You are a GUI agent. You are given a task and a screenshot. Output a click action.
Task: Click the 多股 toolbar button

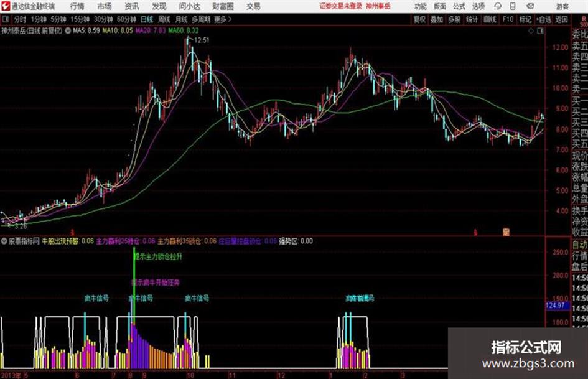pyautogui.click(x=454, y=19)
